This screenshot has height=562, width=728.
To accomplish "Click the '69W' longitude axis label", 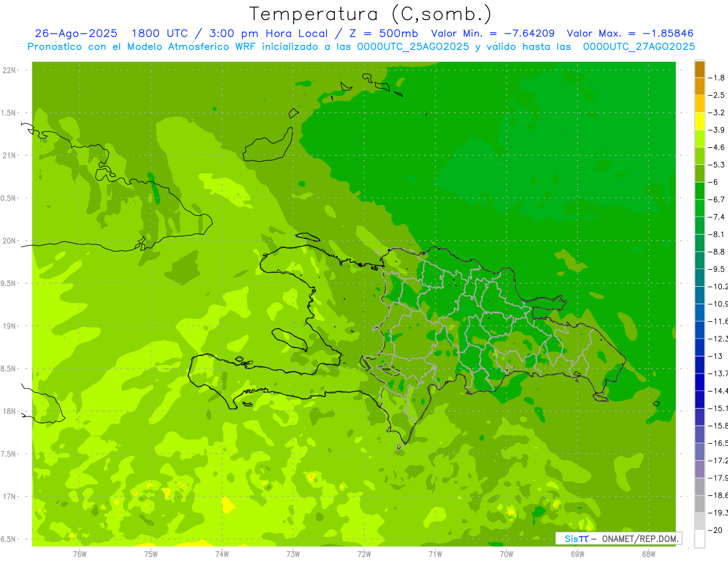I will tap(578, 554).
